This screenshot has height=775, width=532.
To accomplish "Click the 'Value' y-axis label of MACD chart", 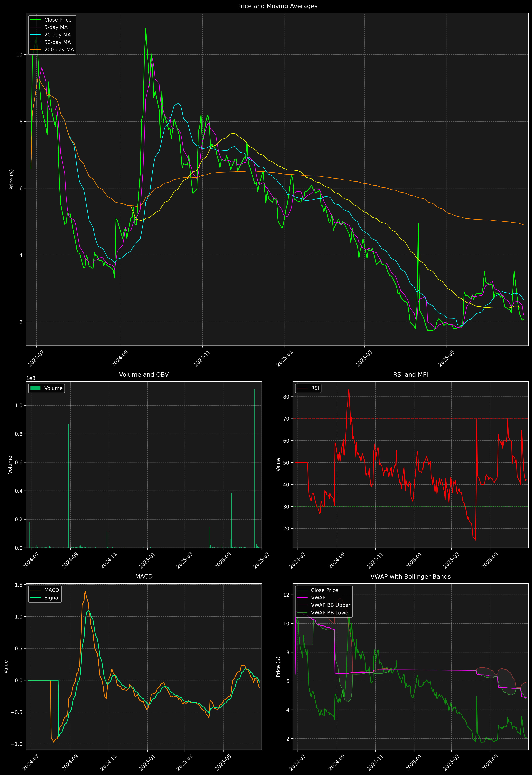I will coord(6,667).
